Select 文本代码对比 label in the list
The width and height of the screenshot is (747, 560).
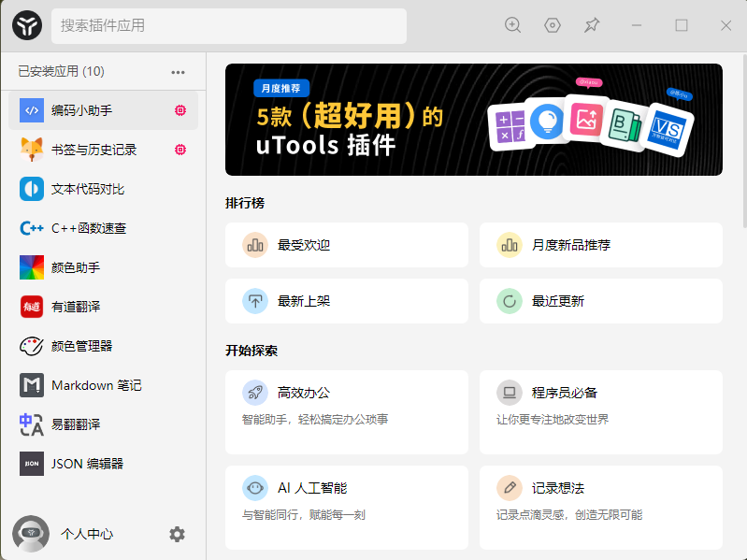(88, 189)
